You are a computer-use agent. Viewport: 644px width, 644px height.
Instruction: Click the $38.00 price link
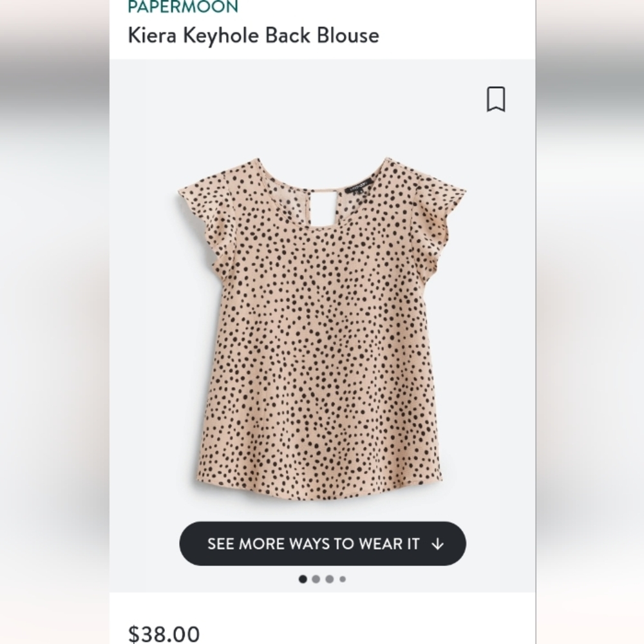(165, 634)
